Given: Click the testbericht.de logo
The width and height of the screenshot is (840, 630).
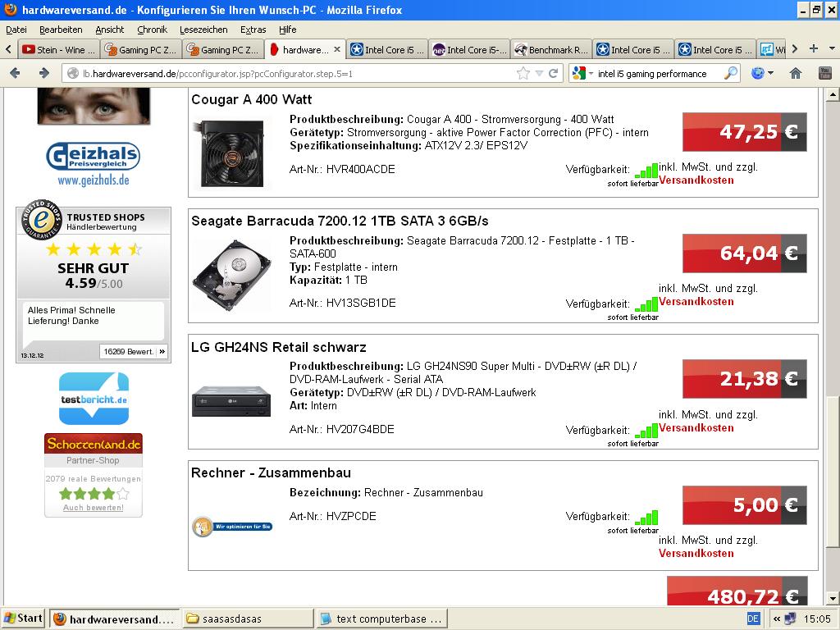Looking at the screenshot, I should click(94, 399).
